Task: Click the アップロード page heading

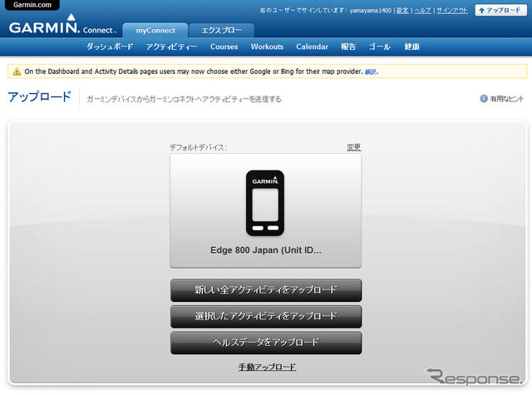Action: point(40,97)
